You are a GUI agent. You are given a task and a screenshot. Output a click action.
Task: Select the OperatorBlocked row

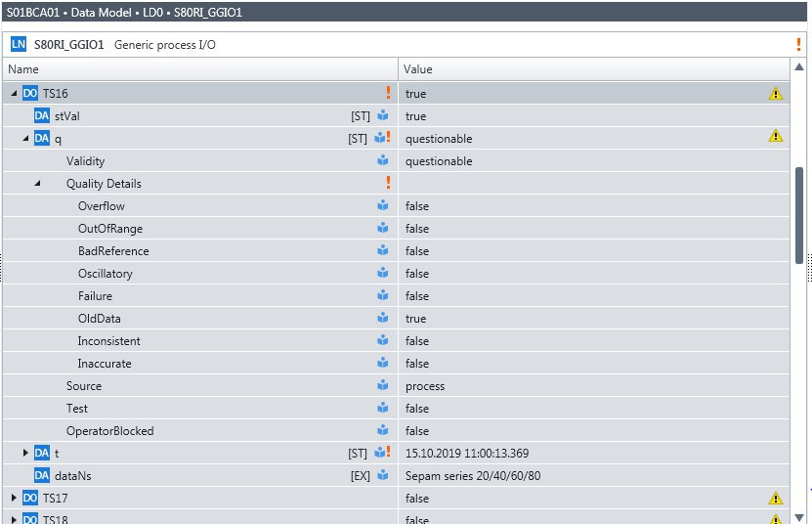(x=396, y=431)
